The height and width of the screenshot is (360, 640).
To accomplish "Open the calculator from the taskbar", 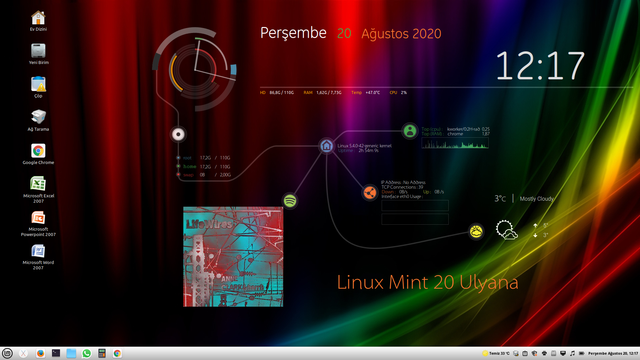I will (102, 353).
